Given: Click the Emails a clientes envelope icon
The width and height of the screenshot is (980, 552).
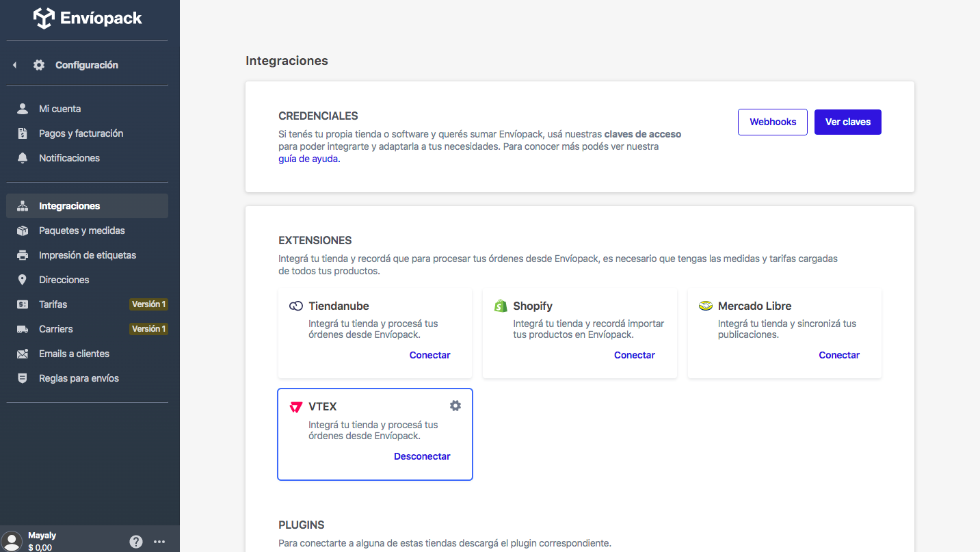Looking at the screenshot, I should pyautogui.click(x=23, y=354).
